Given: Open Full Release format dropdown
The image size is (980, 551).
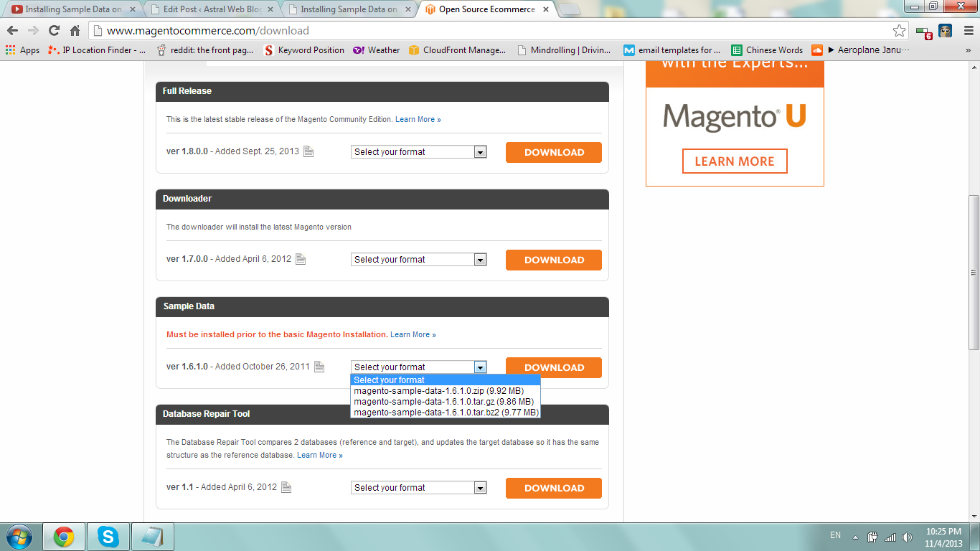Looking at the screenshot, I should pos(419,152).
